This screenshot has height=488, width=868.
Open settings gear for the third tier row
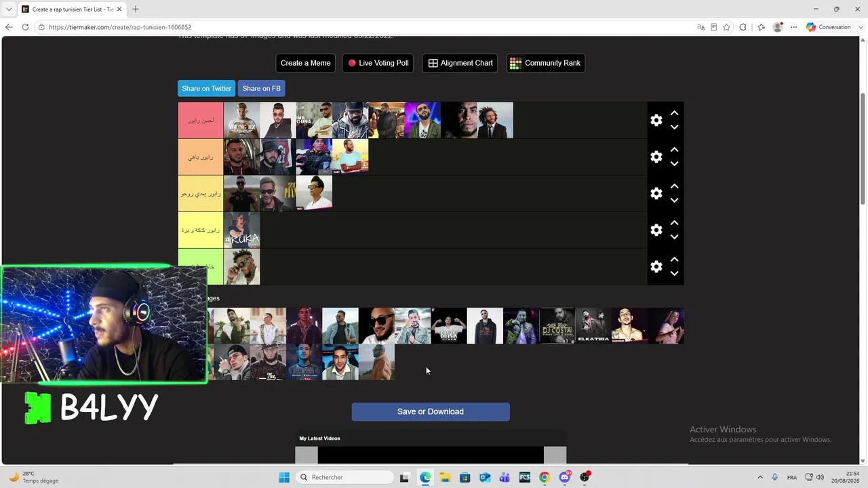(x=656, y=193)
